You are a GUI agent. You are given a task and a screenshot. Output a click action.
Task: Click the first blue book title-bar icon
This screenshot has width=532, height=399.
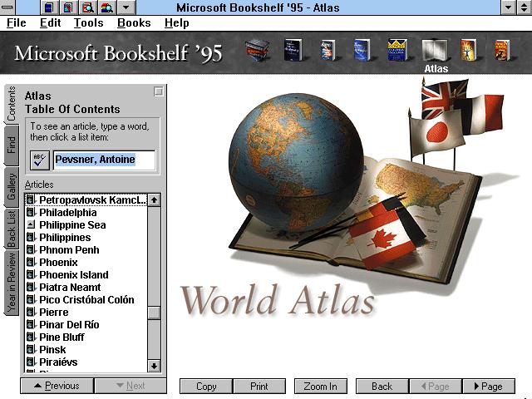pyautogui.click(x=49, y=7)
